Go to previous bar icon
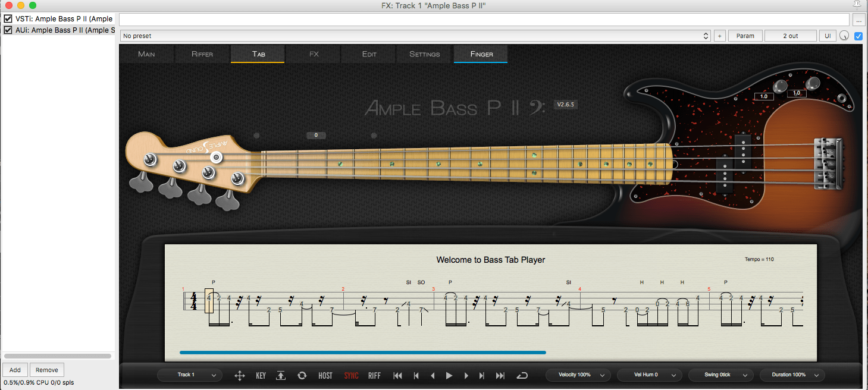This screenshot has height=390, width=868. point(416,376)
